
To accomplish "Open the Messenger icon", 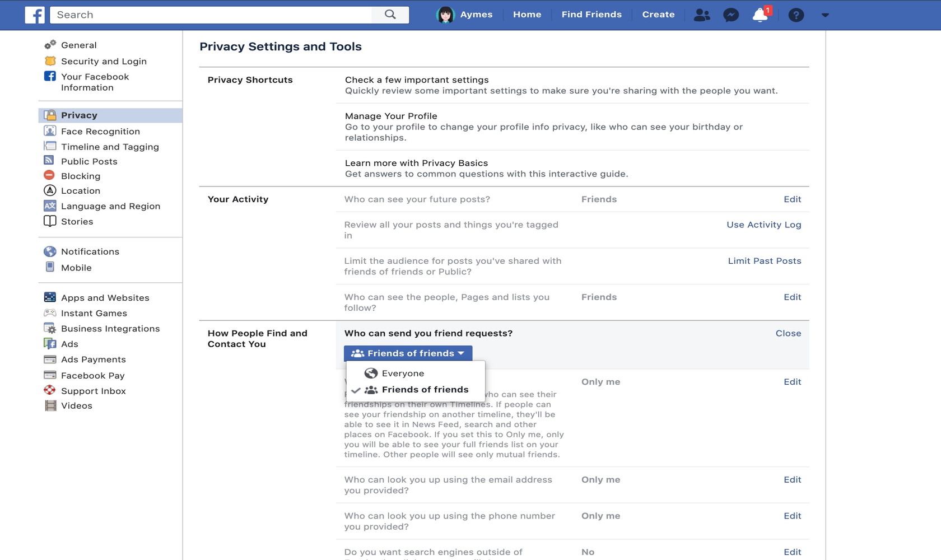I will click(x=731, y=15).
